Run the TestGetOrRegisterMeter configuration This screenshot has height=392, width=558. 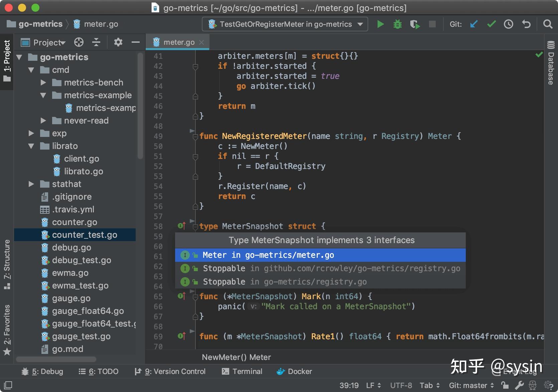coord(381,24)
